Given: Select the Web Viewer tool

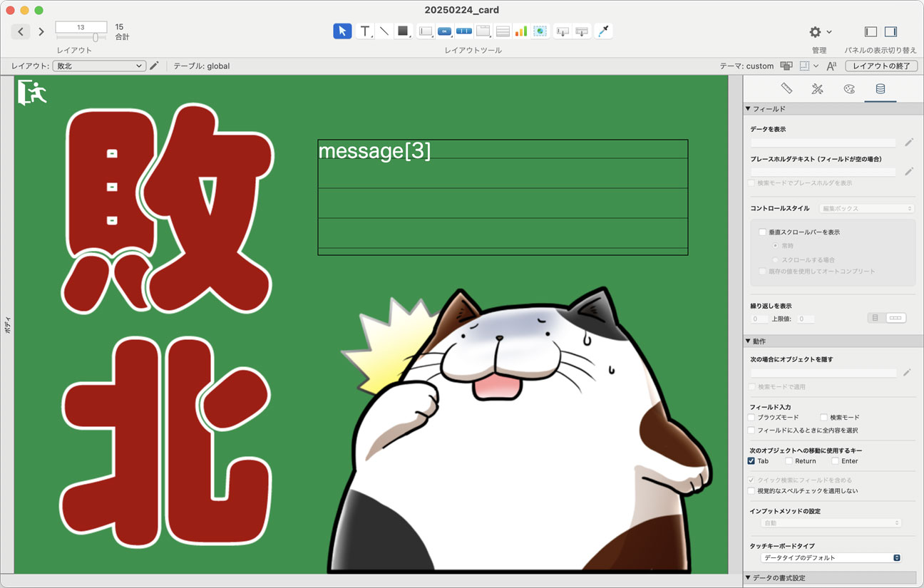Looking at the screenshot, I should click(540, 31).
